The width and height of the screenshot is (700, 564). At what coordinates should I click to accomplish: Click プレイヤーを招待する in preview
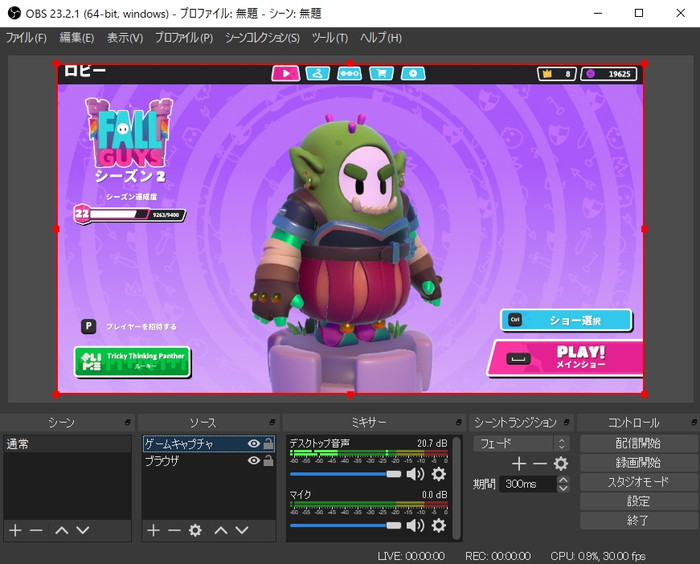141,326
